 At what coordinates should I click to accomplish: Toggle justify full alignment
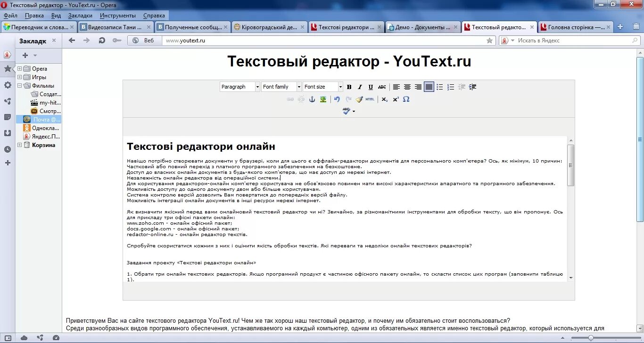(429, 87)
